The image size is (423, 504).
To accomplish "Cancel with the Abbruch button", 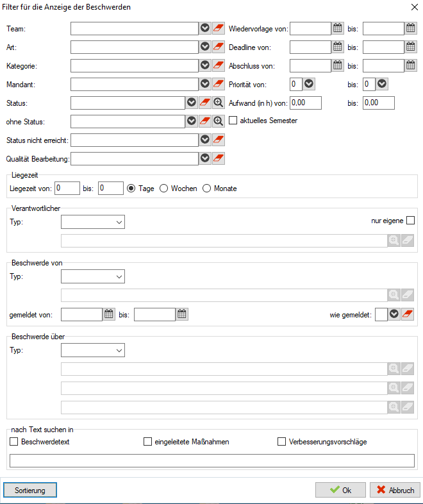I will (395, 490).
